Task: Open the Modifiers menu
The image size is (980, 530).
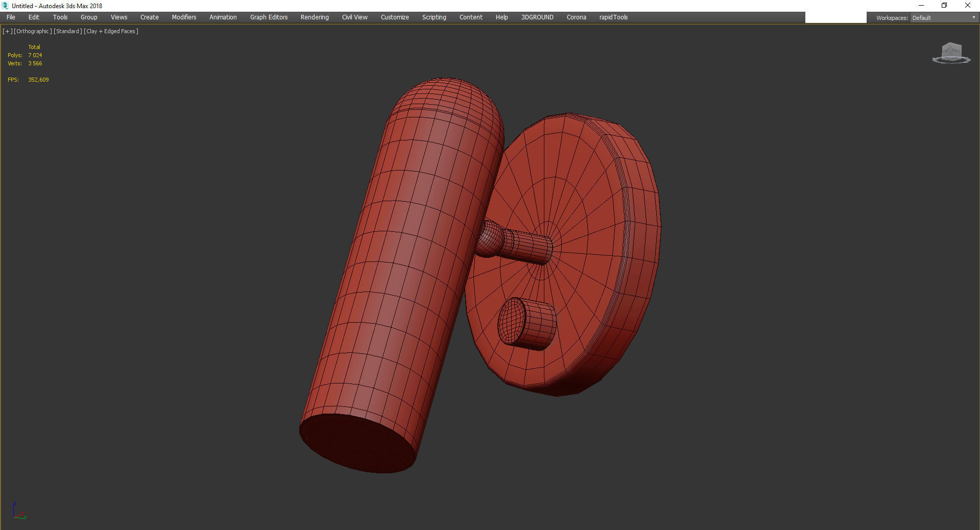Action: pos(184,17)
